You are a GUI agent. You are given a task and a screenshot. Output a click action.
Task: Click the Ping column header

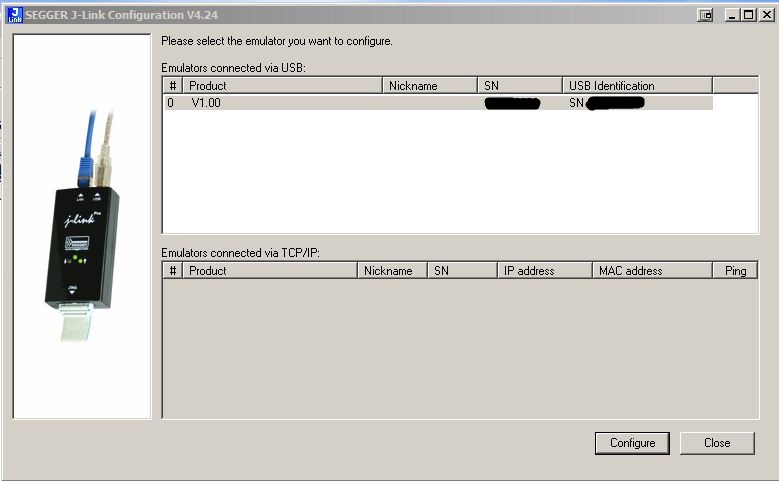pos(735,271)
